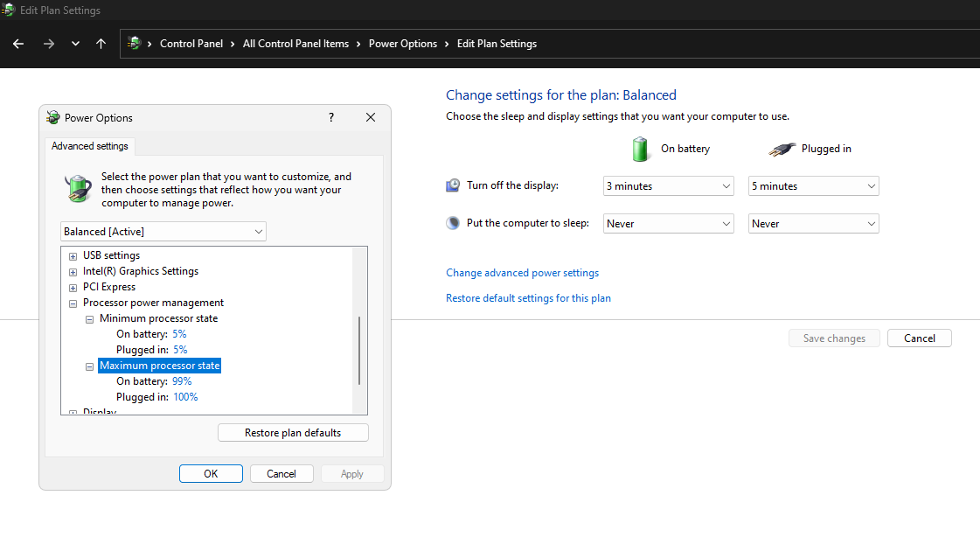
Task: Expand the USB settings tree node
Action: pos(73,256)
